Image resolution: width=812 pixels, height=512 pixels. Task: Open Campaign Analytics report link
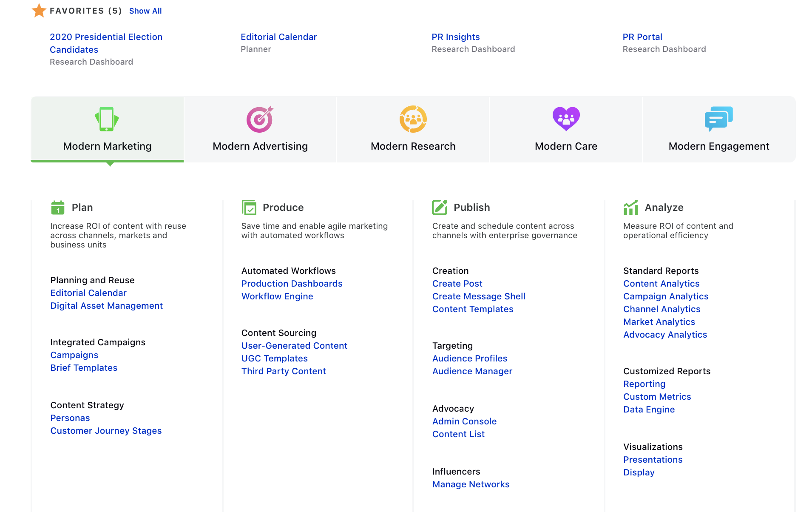666,296
